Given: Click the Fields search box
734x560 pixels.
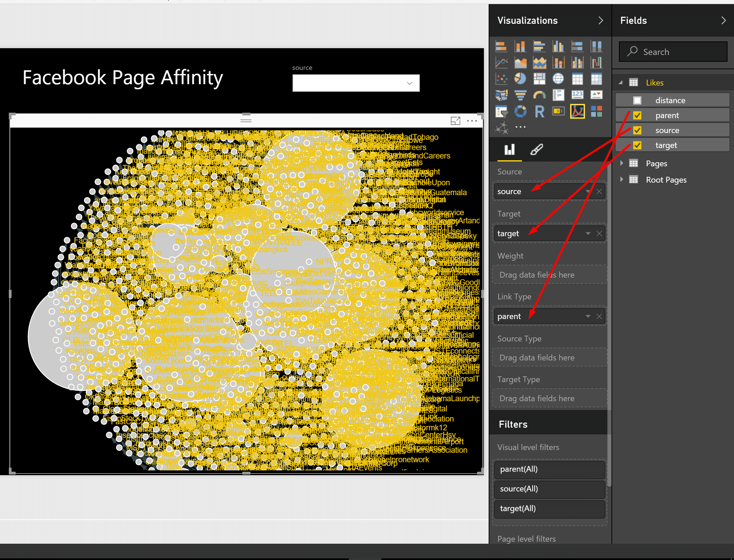Looking at the screenshot, I should pos(673,52).
